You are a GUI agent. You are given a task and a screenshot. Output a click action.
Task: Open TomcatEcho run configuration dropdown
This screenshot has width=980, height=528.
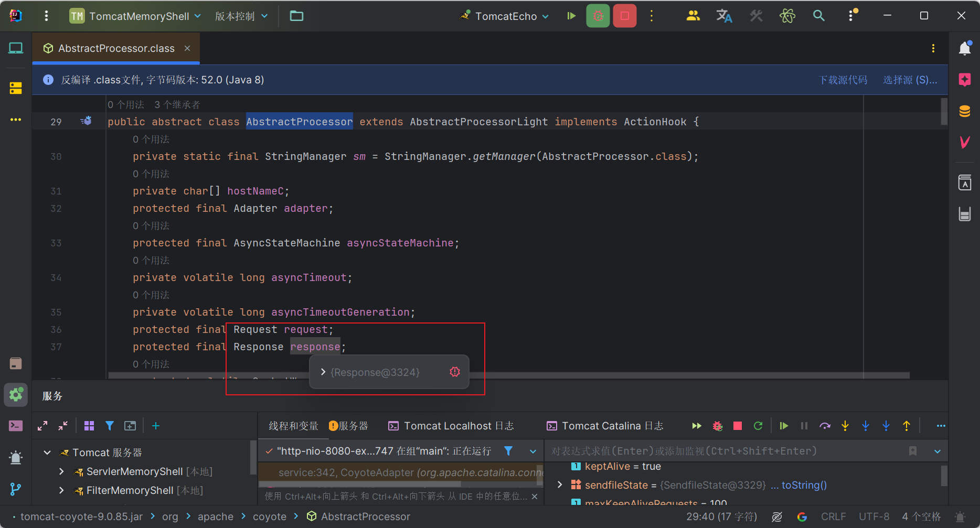505,16
